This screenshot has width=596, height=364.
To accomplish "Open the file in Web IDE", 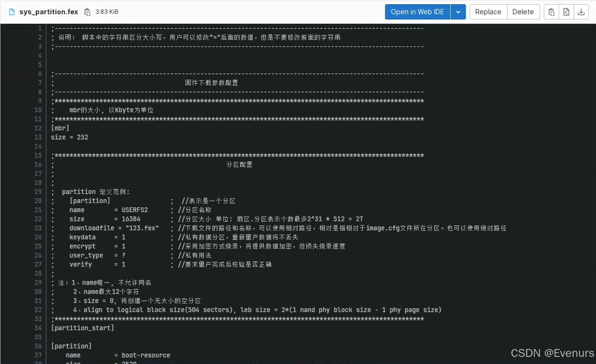I will tap(417, 12).
